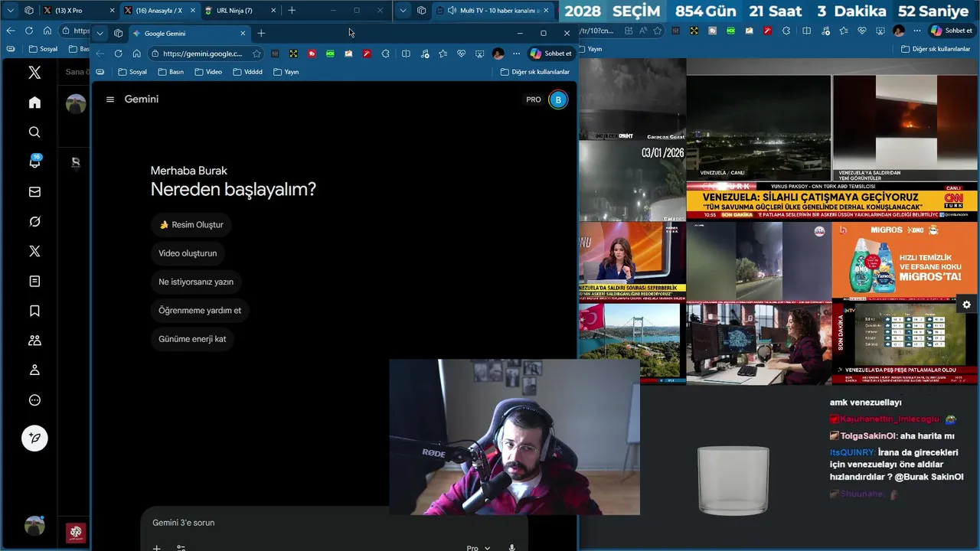Open Settings and more in Multi TV window
Screen dimensions: 980x551
click(917, 31)
